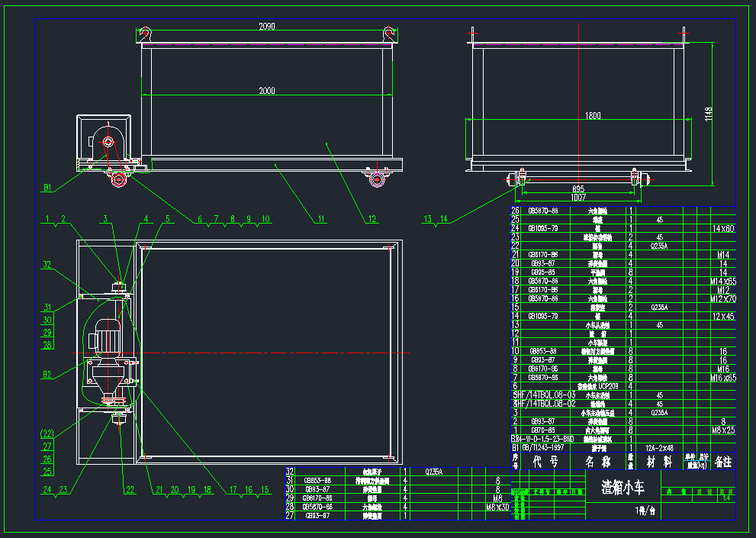Select GB853-88 code in row 31

click(317, 481)
